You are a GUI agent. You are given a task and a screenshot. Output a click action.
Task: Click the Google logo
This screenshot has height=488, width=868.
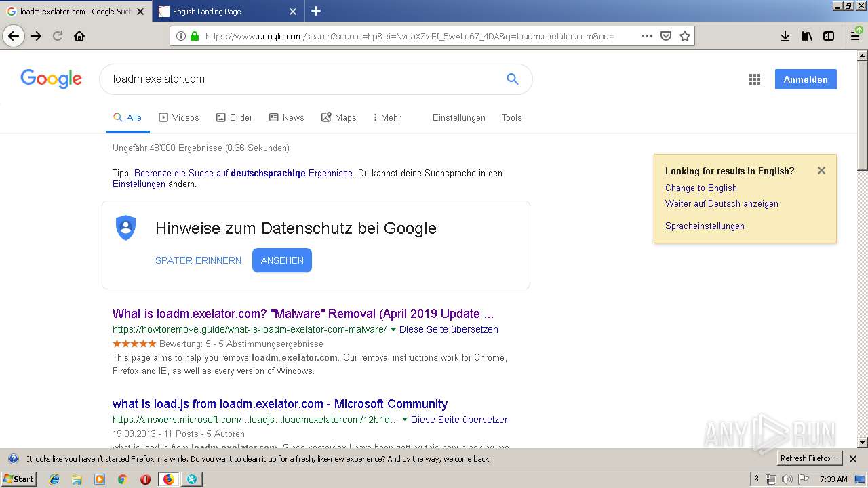(x=52, y=79)
